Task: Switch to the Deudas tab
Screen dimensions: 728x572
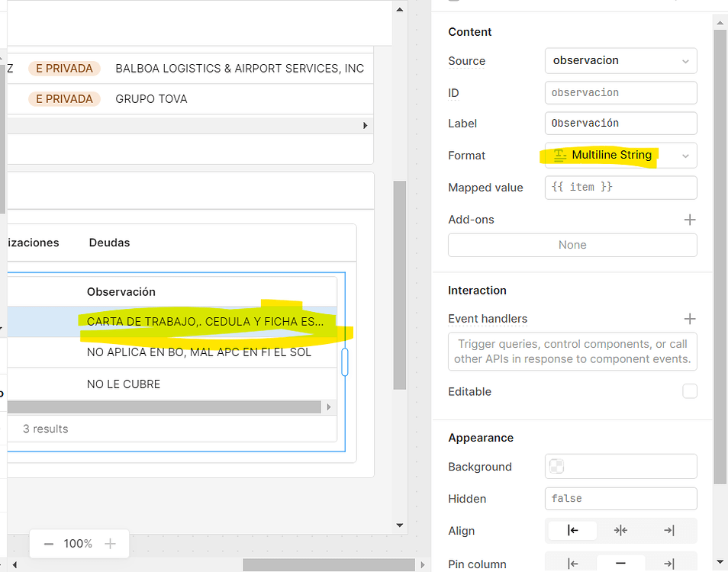Action: pyautogui.click(x=110, y=243)
